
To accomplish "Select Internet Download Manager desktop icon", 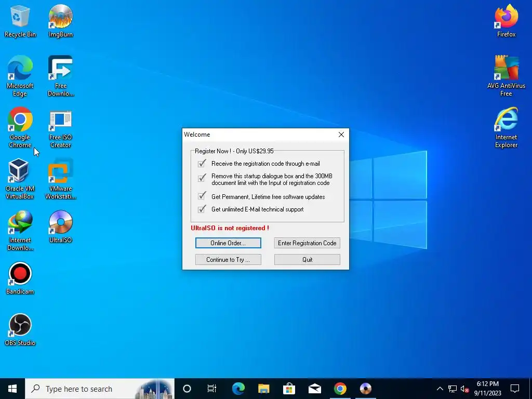I will tap(20, 231).
